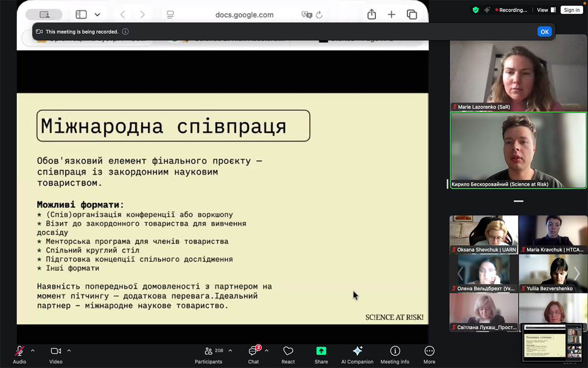The width and height of the screenshot is (588, 368).
Task: Expand the arrow next to Participants
Action: tap(230, 351)
